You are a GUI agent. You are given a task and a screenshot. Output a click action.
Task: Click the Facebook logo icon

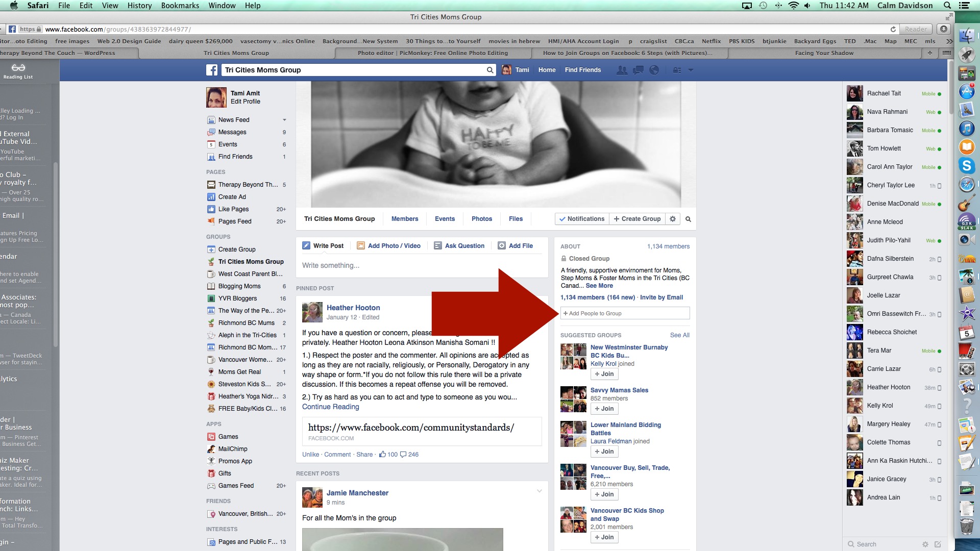(x=212, y=70)
